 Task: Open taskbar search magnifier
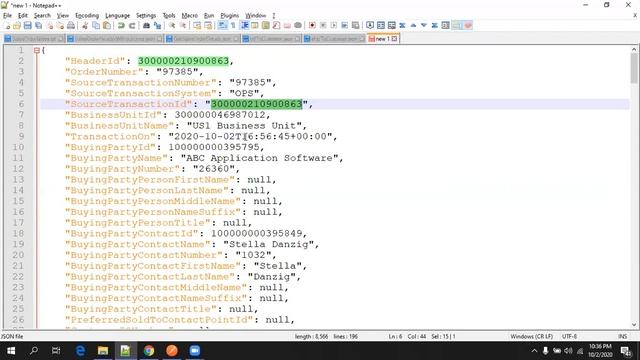coord(34,351)
